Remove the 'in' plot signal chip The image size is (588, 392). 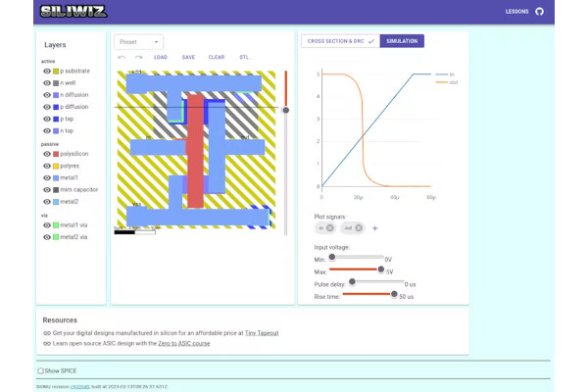(329, 228)
